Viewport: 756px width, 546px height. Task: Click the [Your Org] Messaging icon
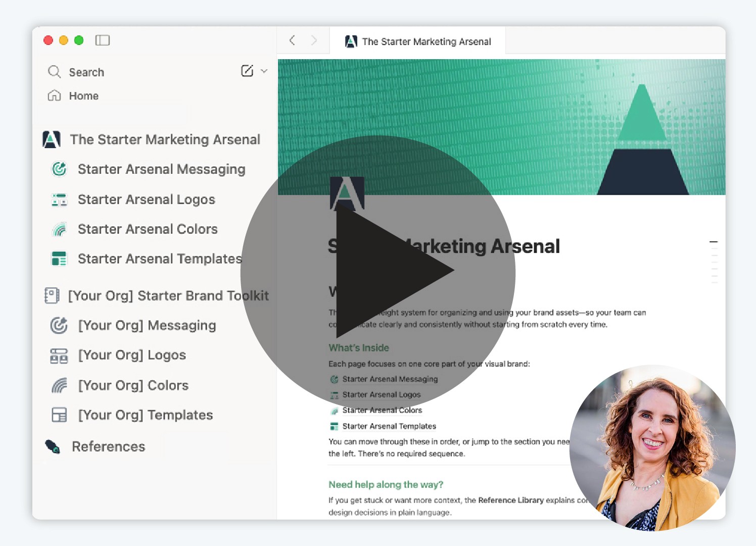(59, 326)
